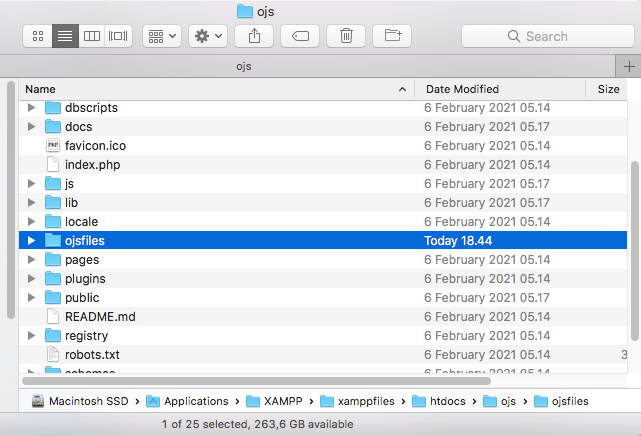Select the lib folder icon
641x436 pixels.
(53, 203)
